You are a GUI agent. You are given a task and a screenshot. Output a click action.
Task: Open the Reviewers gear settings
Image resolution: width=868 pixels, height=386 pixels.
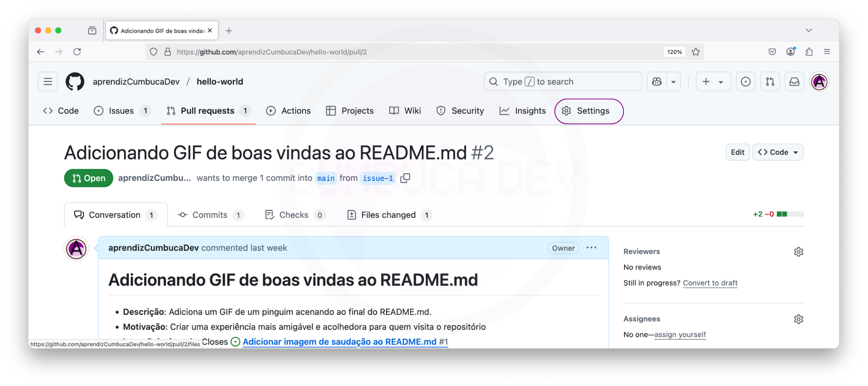(798, 252)
